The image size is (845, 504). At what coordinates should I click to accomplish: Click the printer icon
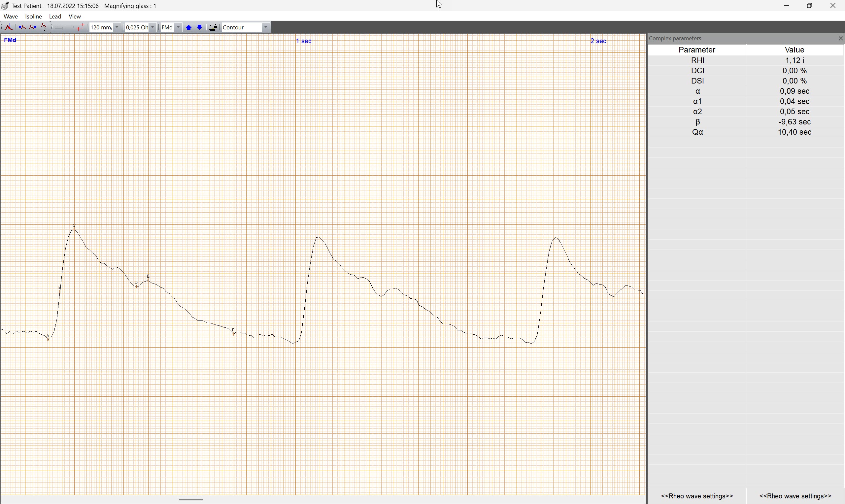(213, 27)
